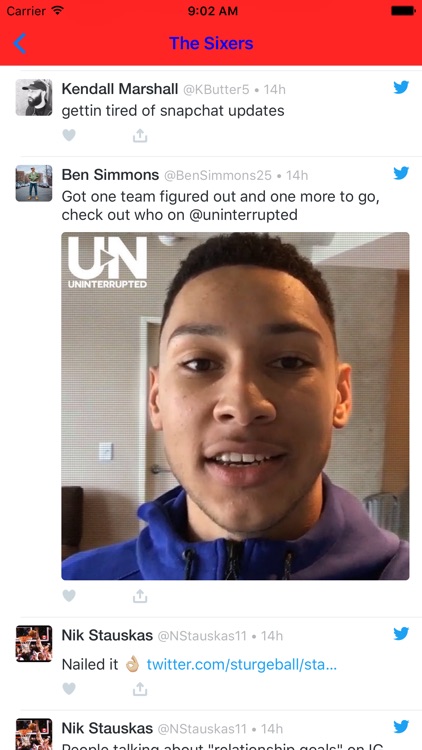Tap the back chevron in header

pos(20,44)
